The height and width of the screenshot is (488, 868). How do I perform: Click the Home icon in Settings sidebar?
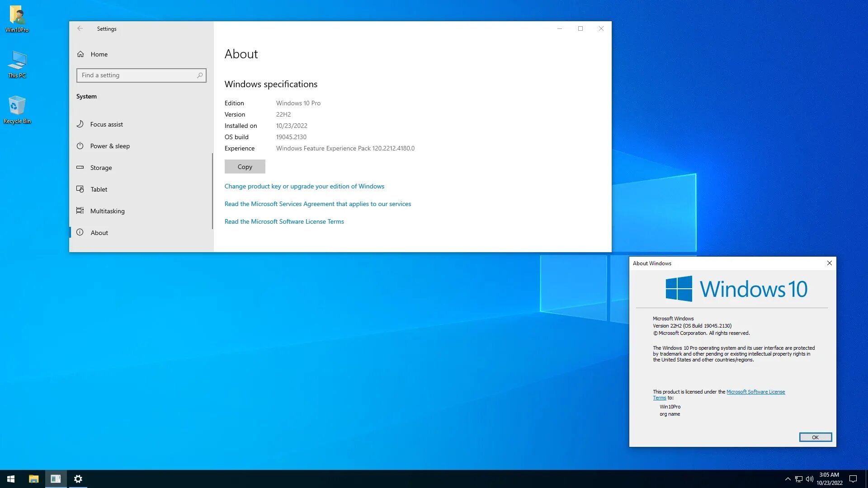[x=80, y=54]
